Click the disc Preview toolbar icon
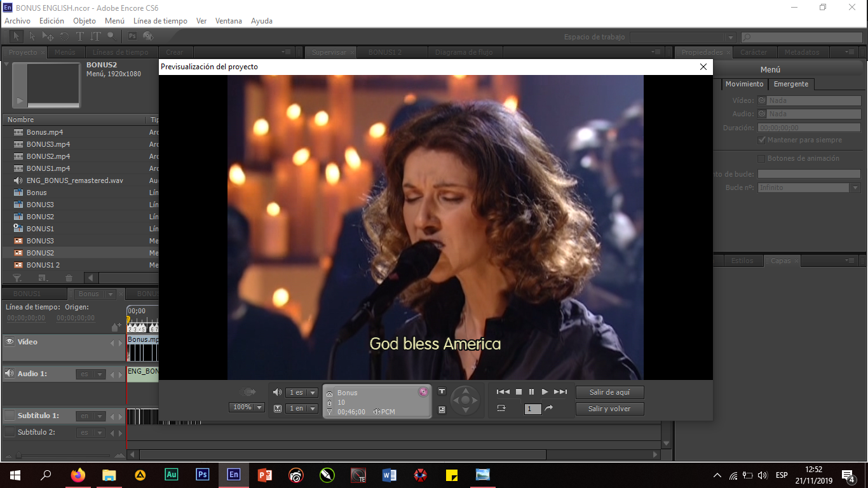868x488 pixels. click(148, 36)
